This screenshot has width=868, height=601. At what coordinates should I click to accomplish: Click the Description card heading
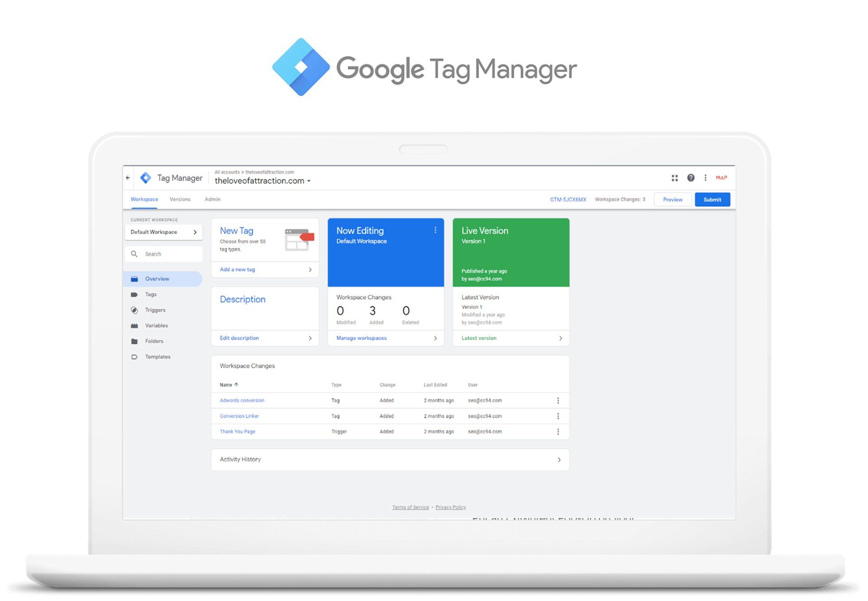pos(242,299)
